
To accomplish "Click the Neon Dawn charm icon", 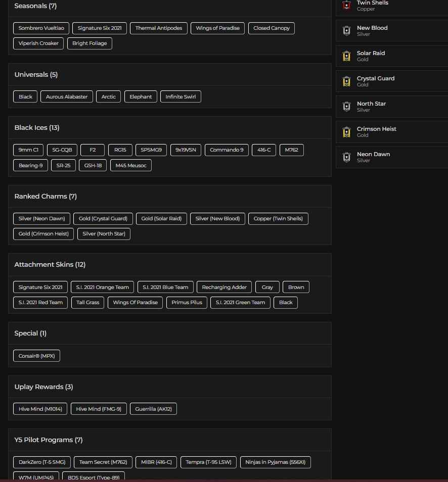I will (346, 157).
